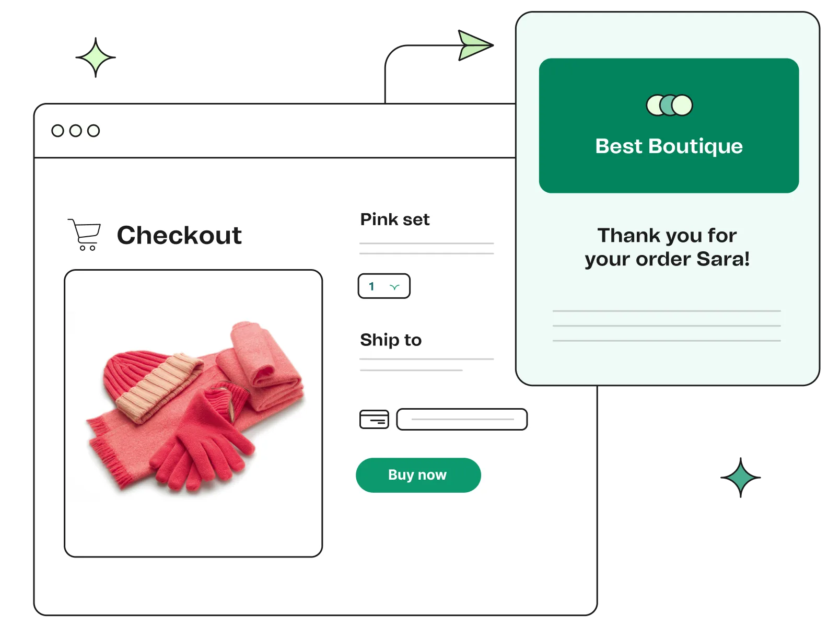840x638 pixels.
Task: Click the shopping cart icon
Action: (x=84, y=235)
